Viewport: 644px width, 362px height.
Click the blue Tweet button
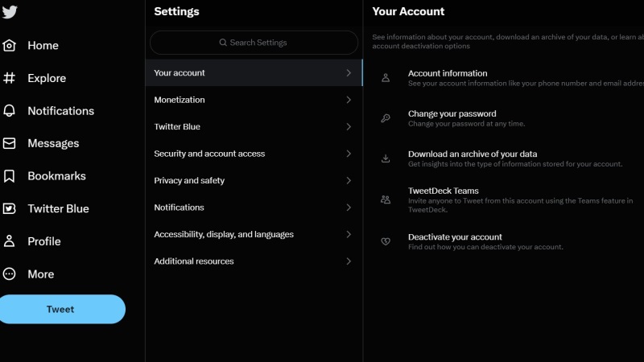(62, 309)
